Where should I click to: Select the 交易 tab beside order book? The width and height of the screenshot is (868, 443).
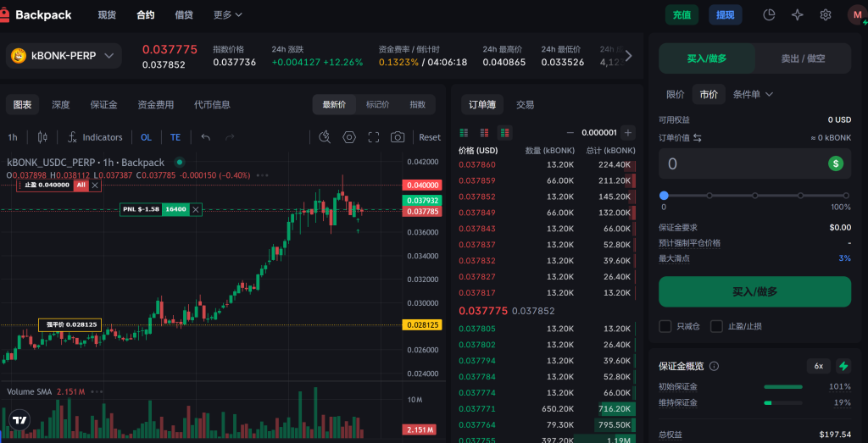point(525,105)
